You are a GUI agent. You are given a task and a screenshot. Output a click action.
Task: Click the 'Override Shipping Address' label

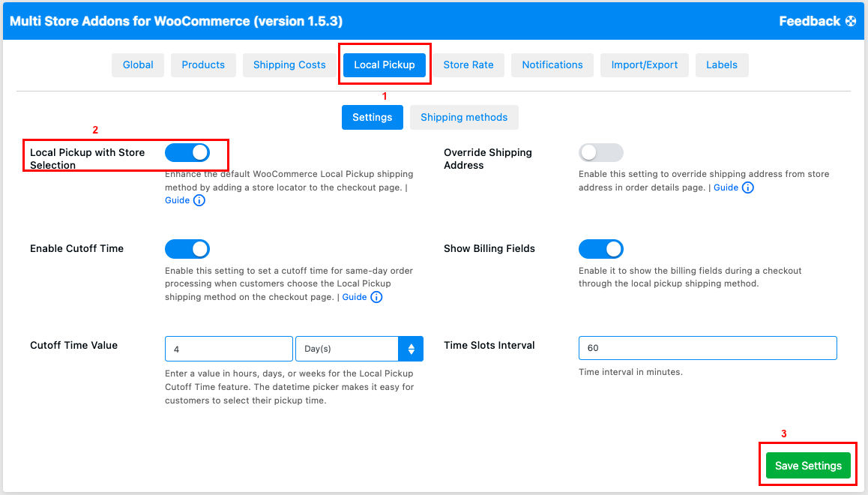click(x=488, y=159)
